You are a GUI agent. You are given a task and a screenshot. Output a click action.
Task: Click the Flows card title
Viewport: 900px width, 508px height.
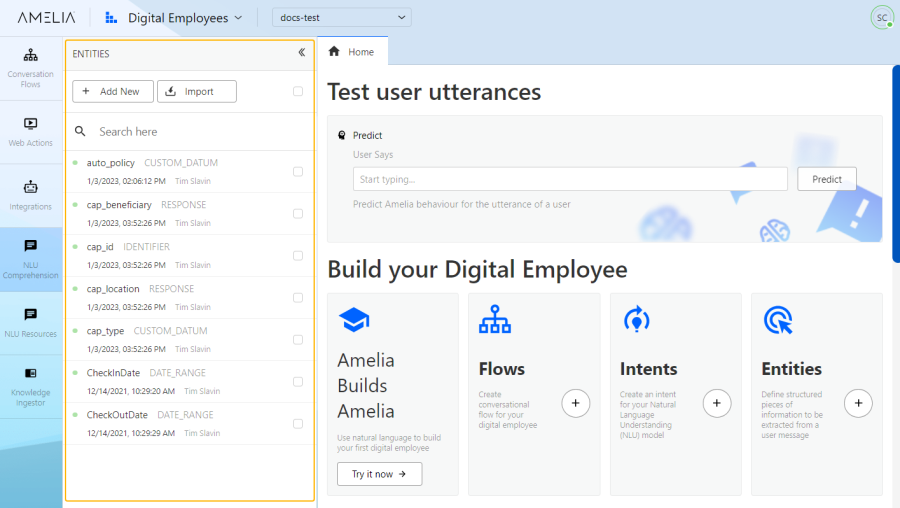click(502, 369)
